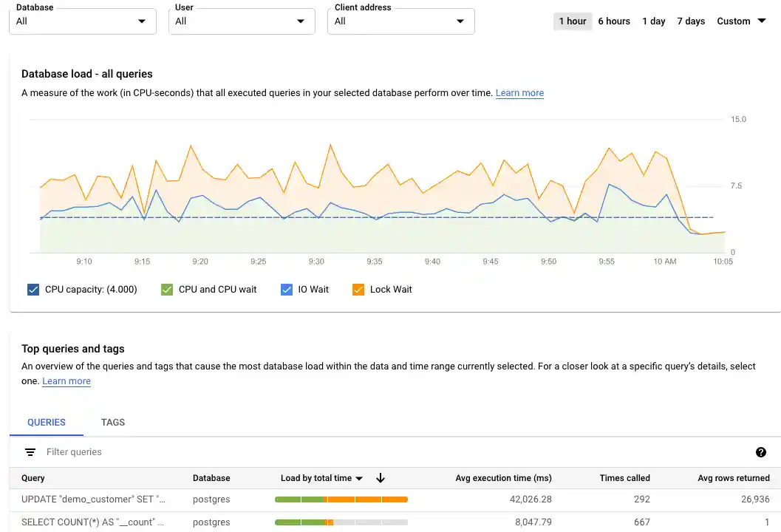Screen dimensions: 781x532
Task: Toggle the Lock Wait checkbox
Action: click(x=358, y=289)
